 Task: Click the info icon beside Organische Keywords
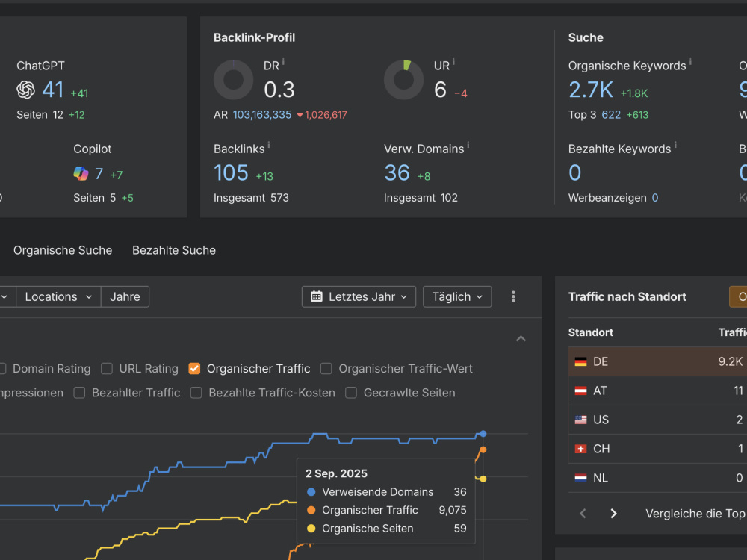point(690,61)
